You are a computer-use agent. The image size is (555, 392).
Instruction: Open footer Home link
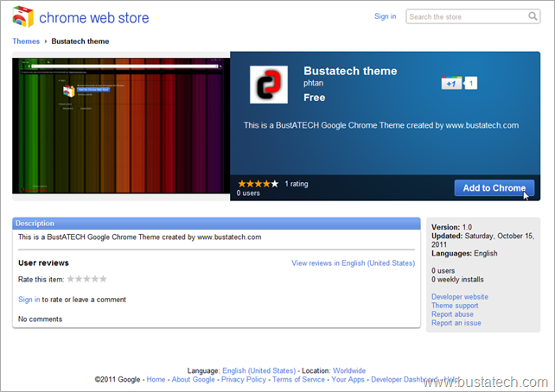click(156, 380)
